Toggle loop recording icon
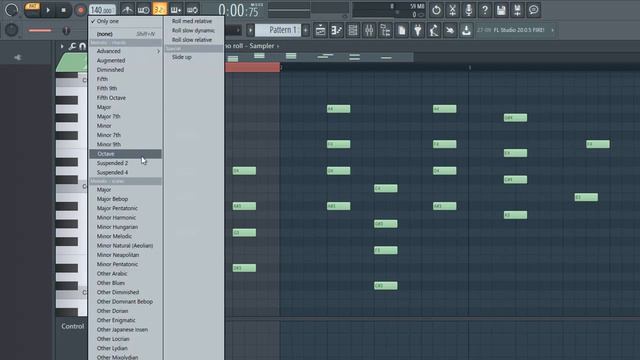Viewport: 640px width, 360px height. 192,10
